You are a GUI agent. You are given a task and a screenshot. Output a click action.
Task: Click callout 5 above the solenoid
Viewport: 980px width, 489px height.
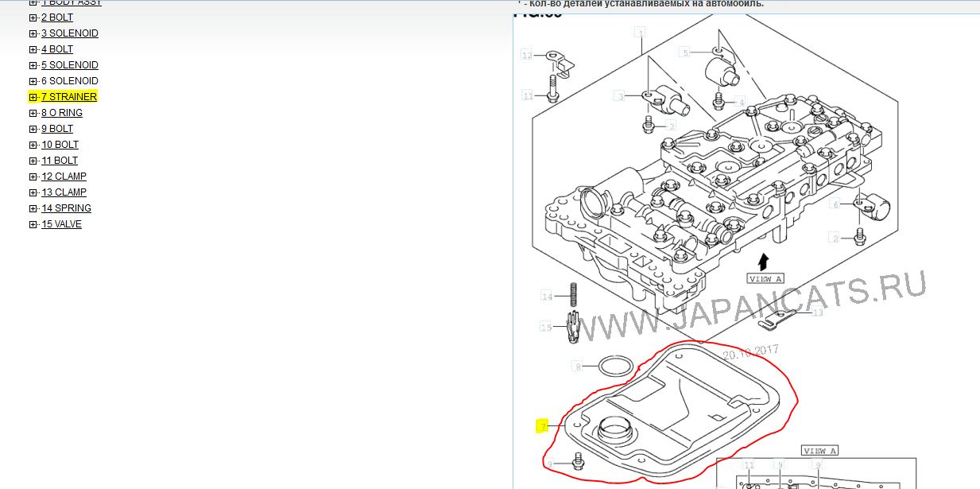685,52
